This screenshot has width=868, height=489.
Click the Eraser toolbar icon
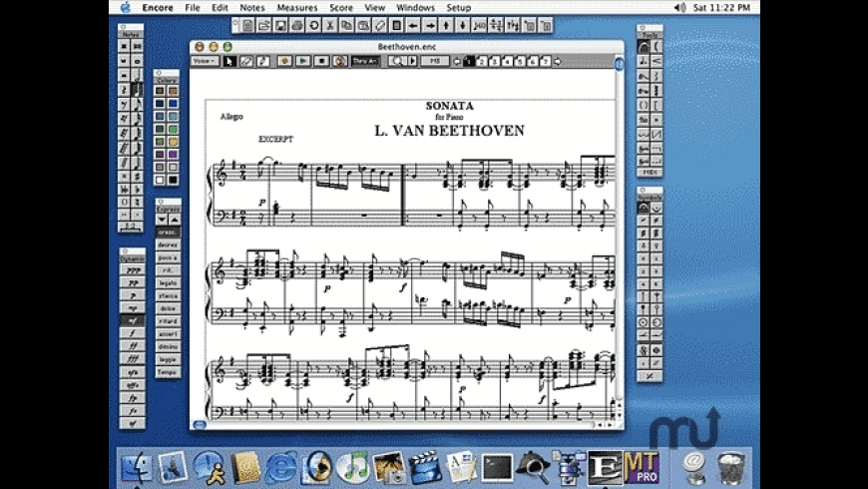point(380,26)
